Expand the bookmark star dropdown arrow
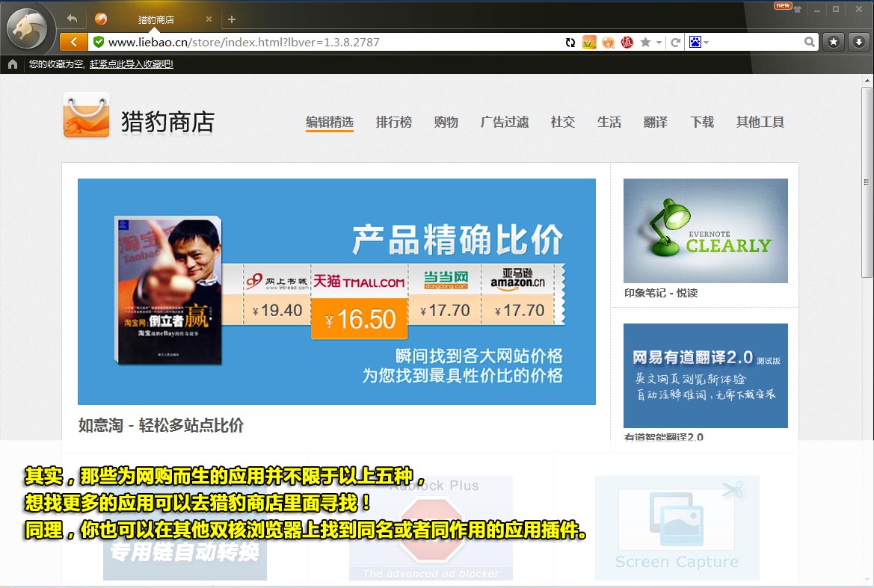Image resolution: width=874 pixels, height=588 pixels. click(x=658, y=43)
